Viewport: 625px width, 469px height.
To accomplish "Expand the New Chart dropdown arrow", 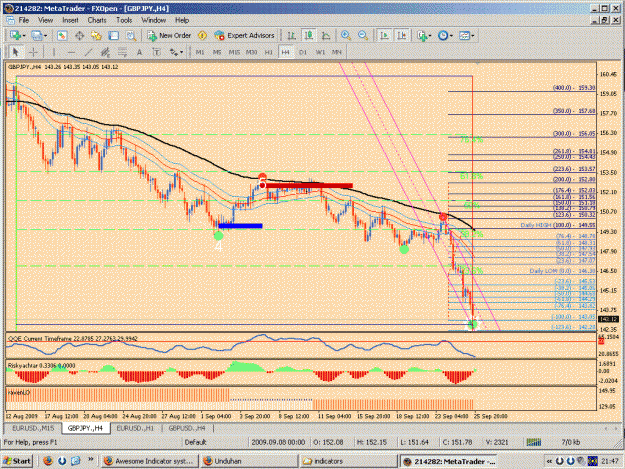I will click(x=24, y=36).
